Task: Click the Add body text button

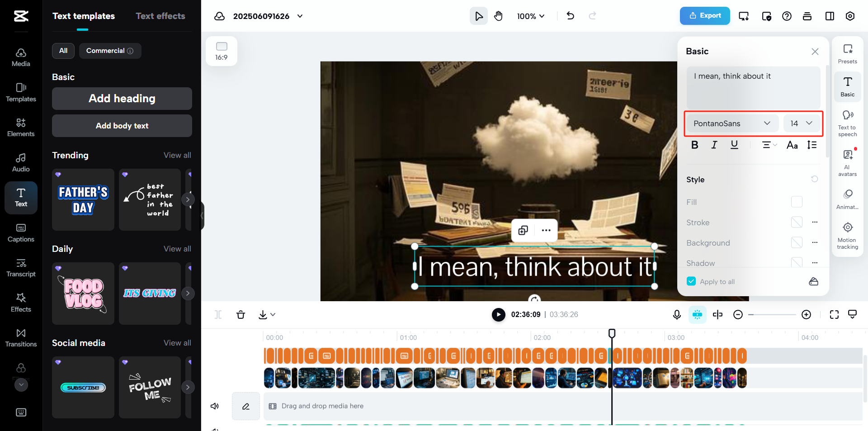Action: point(122,126)
